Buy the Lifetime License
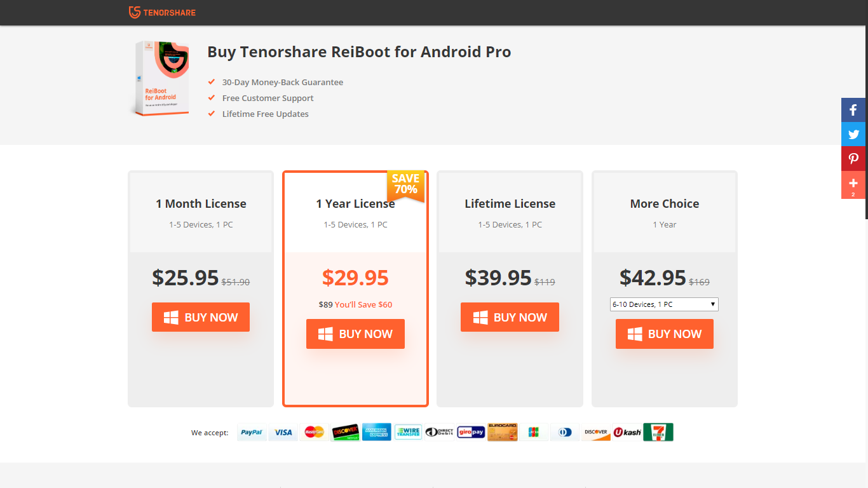This screenshot has width=868, height=488. click(x=510, y=317)
